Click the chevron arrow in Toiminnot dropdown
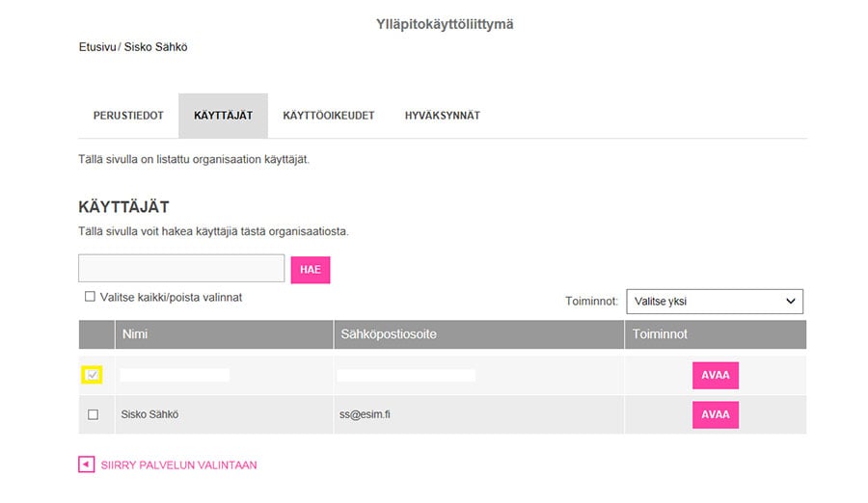Screen dimensions: 868x503 (x=791, y=302)
